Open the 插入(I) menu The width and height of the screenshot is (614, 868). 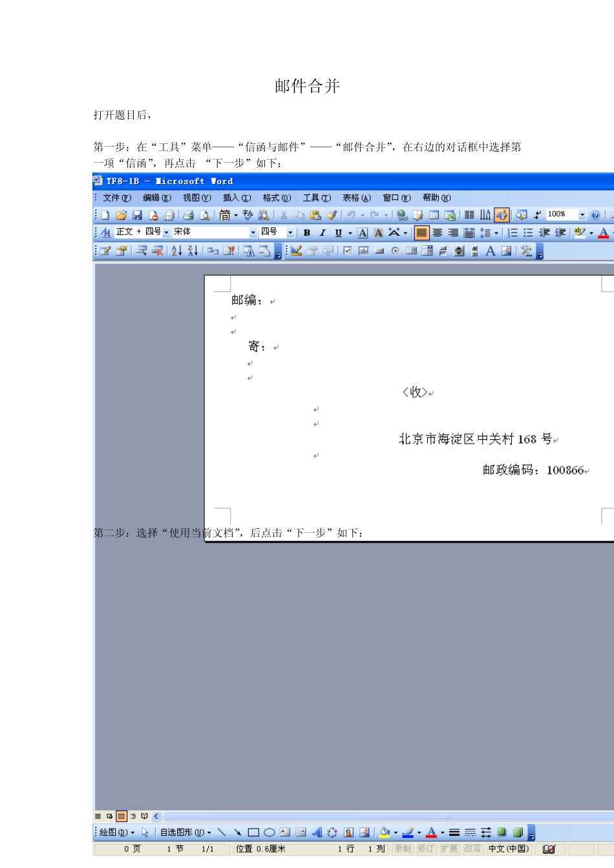click(237, 198)
